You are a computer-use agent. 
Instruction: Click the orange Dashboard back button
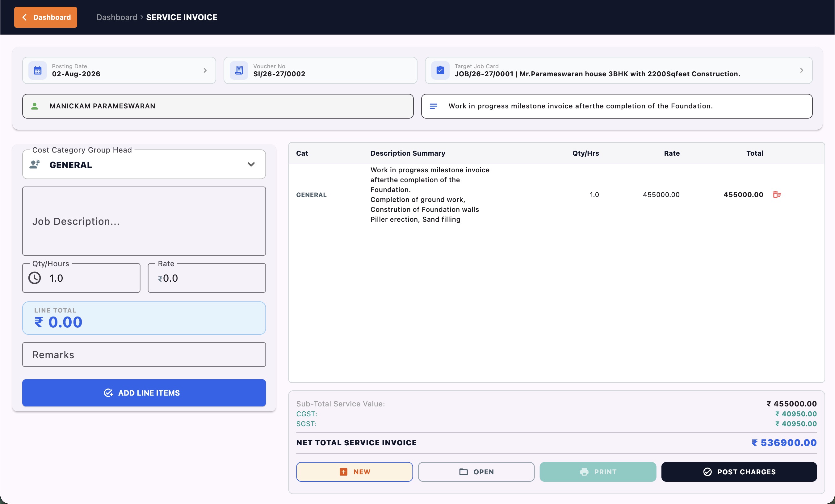tap(45, 17)
